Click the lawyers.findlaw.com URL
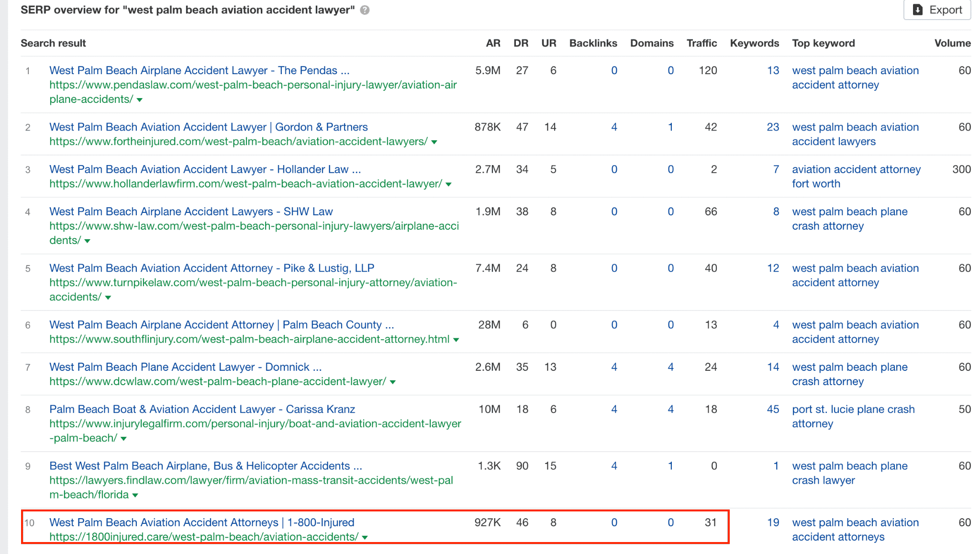Image resolution: width=980 pixels, height=554 pixels. click(251, 487)
